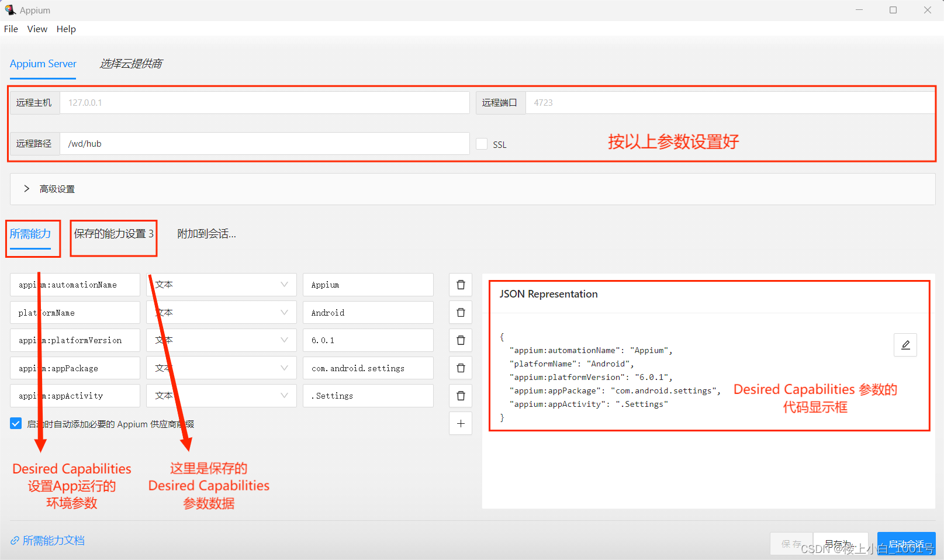Screen dimensions: 944x560
Task: Delete the appium:automationName capability row
Action: tap(461, 285)
